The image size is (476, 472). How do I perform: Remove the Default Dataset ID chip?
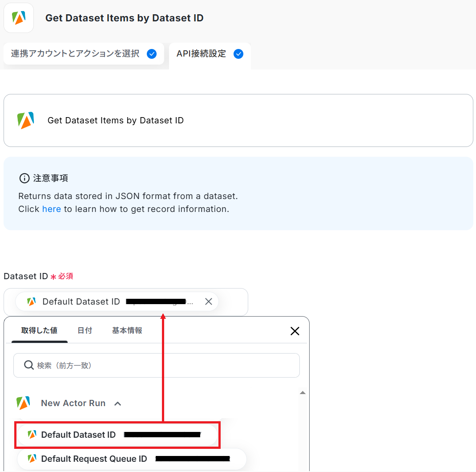pyautogui.click(x=209, y=301)
